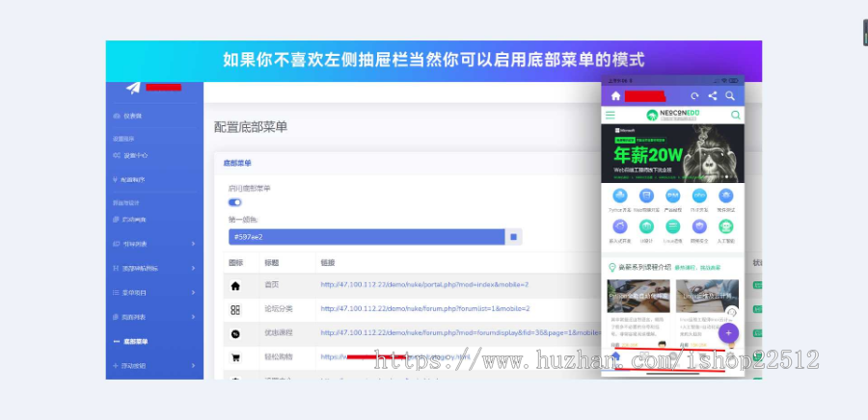Toggle the 启用底部菜单 switch

tap(234, 202)
